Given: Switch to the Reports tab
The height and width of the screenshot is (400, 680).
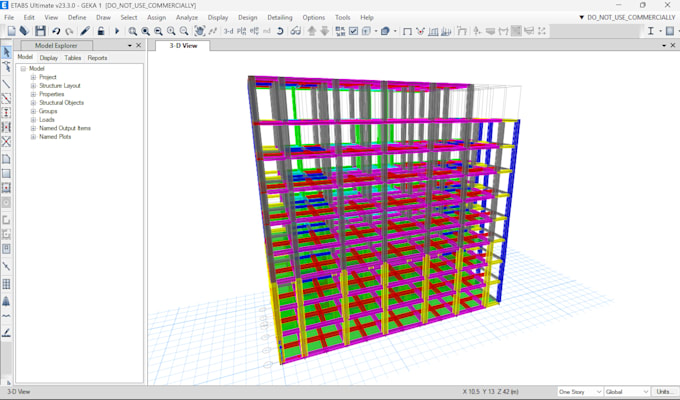Looking at the screenshot, I should pyautogui.click(x=98, y=58).
